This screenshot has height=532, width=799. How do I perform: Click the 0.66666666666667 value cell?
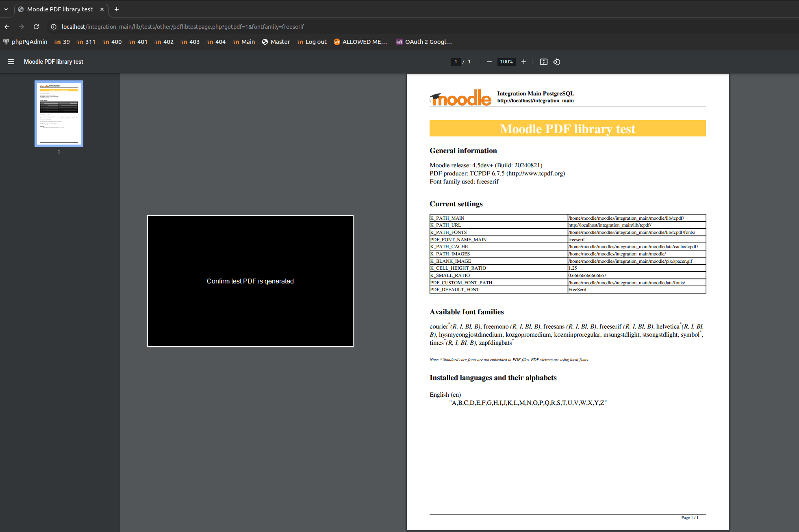point(637,275)
